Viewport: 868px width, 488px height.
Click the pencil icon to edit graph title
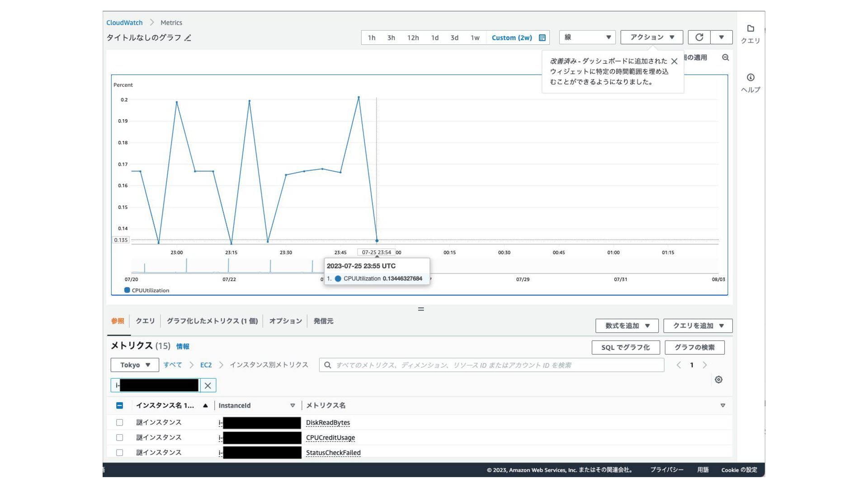click(188, 38)
